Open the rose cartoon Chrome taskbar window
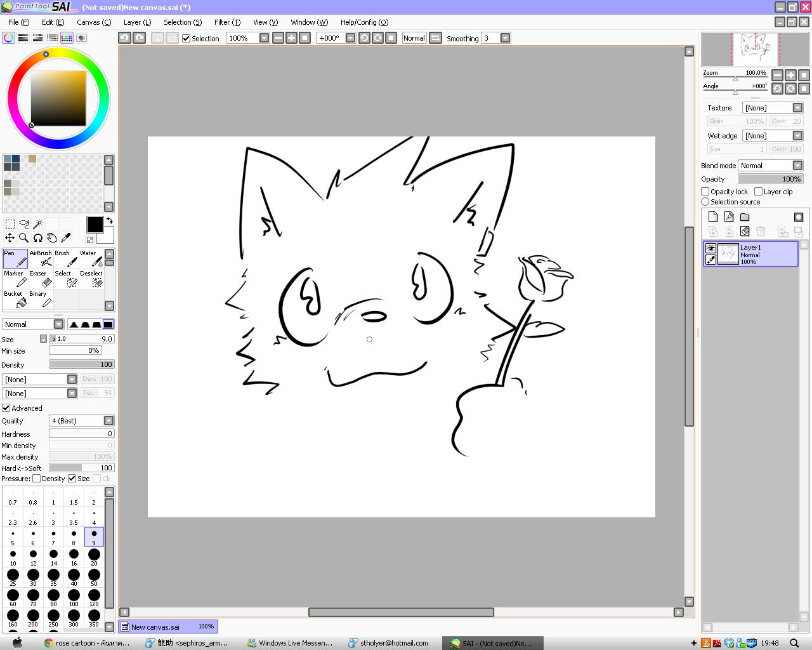Viewport: 812px width, 650px height. (87, 643)
